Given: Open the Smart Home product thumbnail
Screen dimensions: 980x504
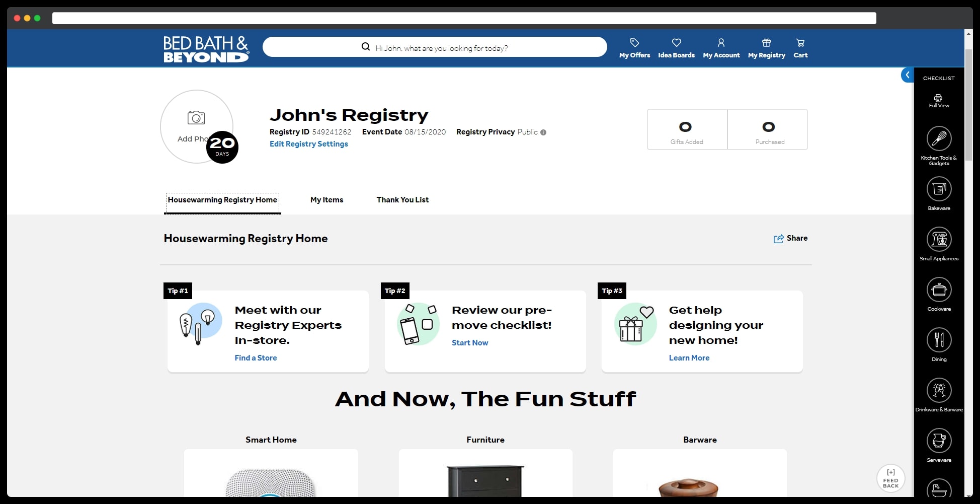Looking at the screenshot, I should point(271,473).
